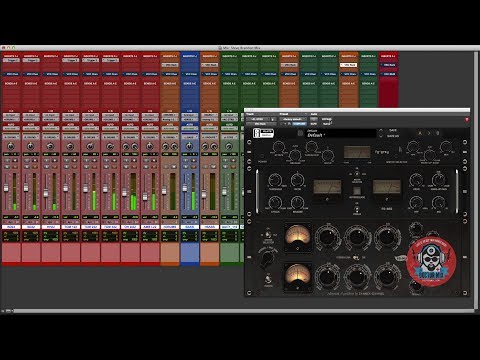
Task: Turn the Threshold knob on the middle compressor module
Action: pyautogui.click(x=275, y=180)
